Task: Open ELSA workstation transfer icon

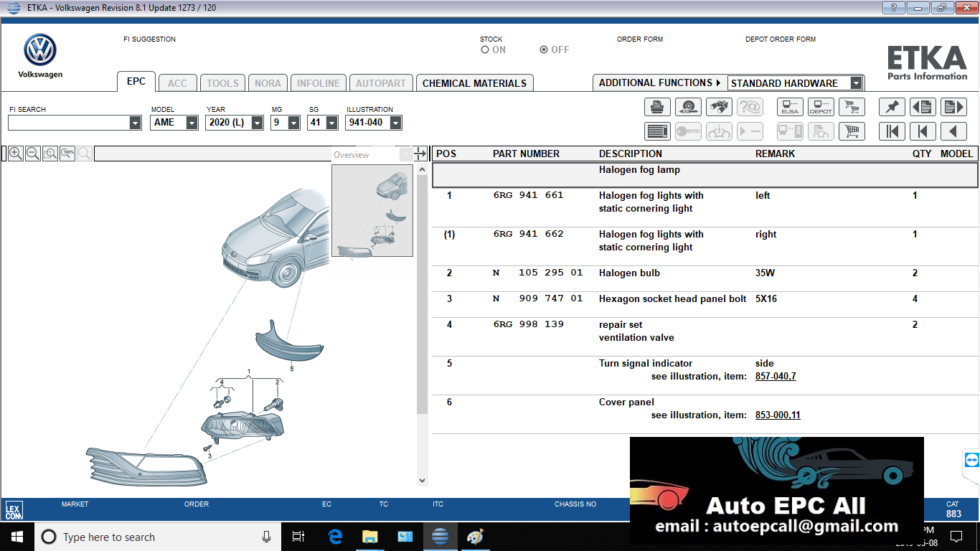Action: (790, 107)
